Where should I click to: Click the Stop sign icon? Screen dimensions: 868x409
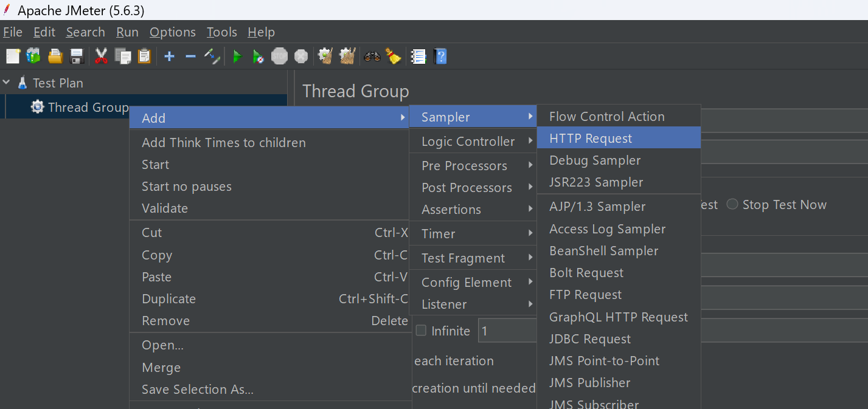(279, 57)
